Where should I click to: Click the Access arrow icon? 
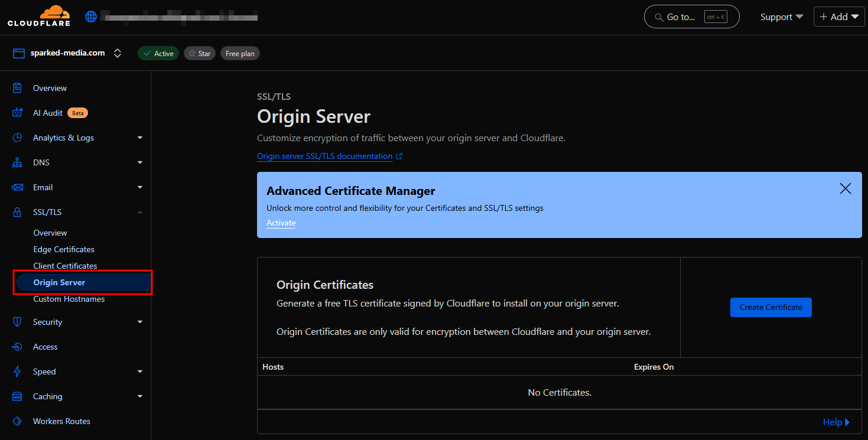pyautogui.click(x=18, y=347)
